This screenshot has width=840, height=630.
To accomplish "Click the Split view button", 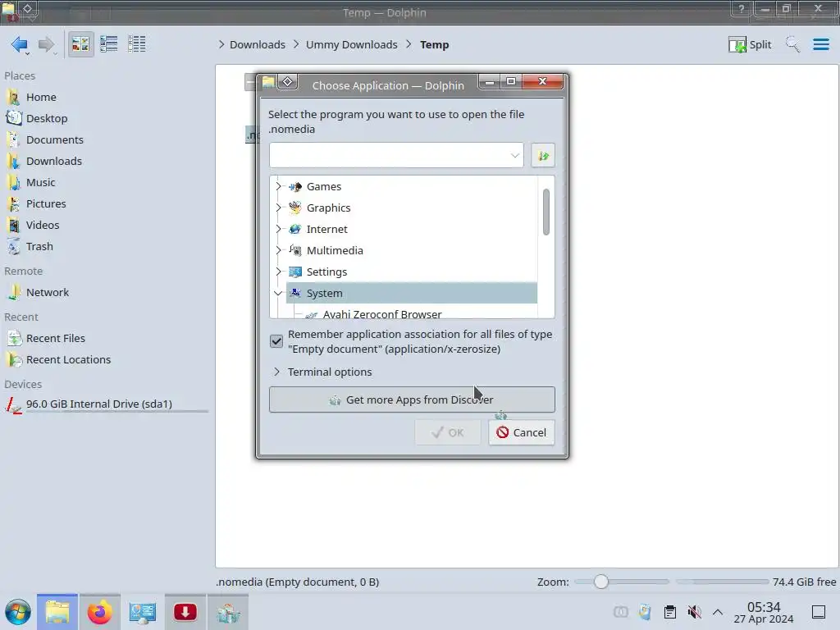I will pos(750,44).
